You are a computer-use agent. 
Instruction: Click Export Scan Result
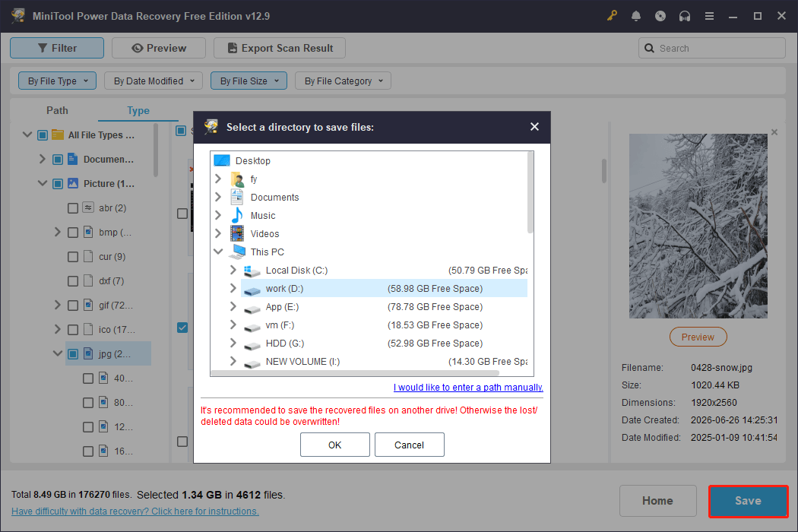(280, 48)
